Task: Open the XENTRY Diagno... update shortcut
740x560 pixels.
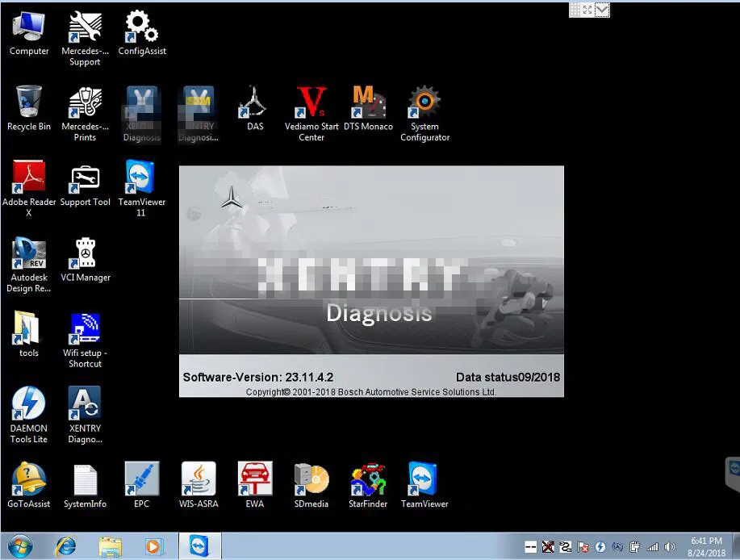Action: point(85,416)
